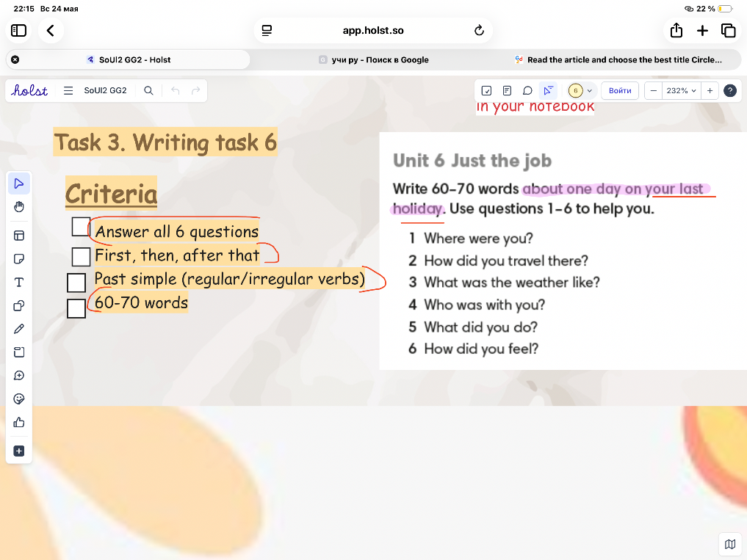
Task: Search the board with magnifier icon
Action: (148, 90)
